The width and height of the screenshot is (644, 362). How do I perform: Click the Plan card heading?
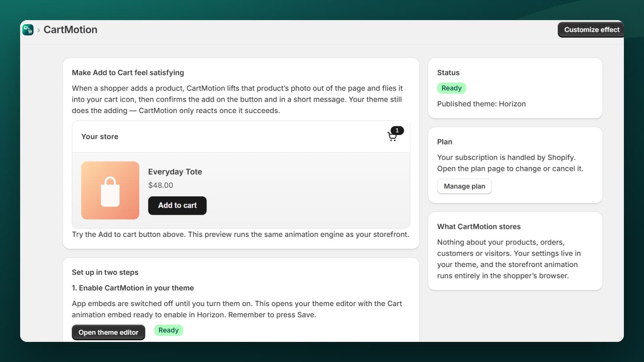pyautogui.click(x=445, y=142)
